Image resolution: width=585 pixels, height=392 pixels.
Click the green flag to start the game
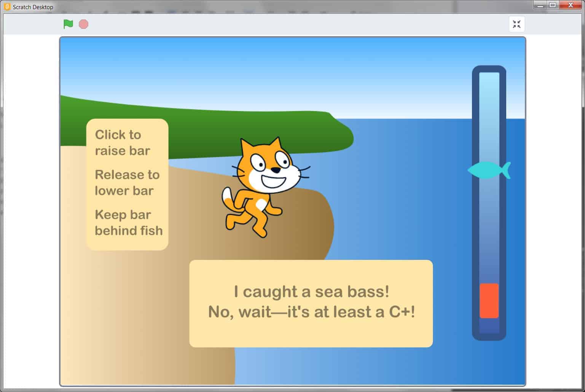coord(68,24)
